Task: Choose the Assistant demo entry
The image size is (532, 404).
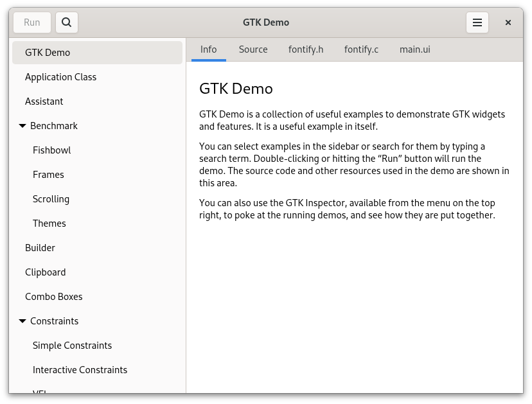Action: point(44,101)
